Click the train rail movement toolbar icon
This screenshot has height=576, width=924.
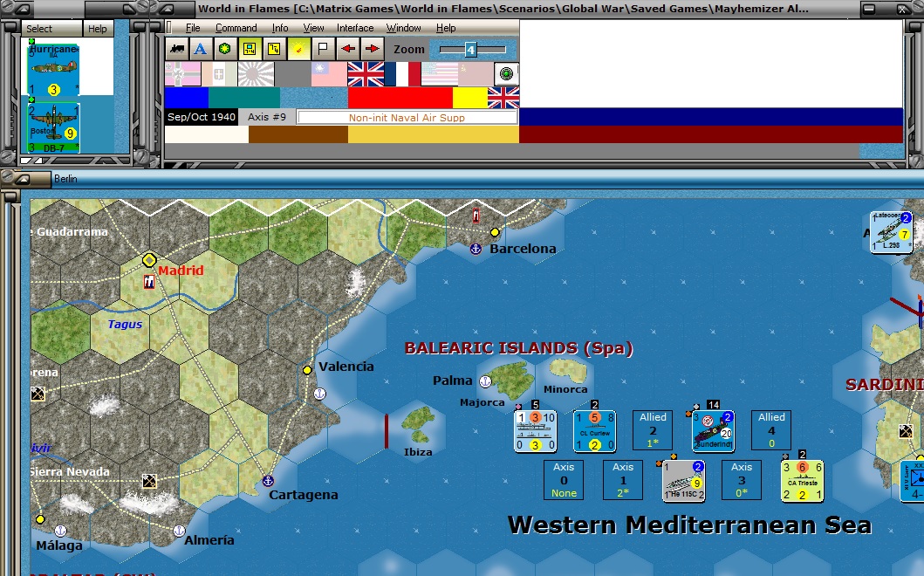click(176, 49)
